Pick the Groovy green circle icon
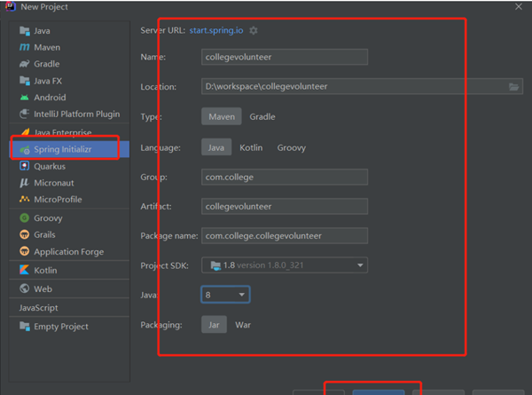This screenshot has height=395, width=532. [x=25, y=217]
